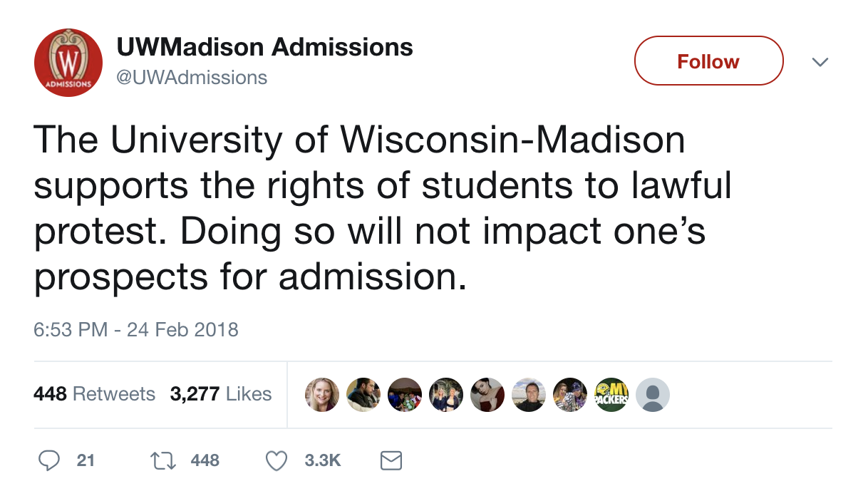
Task: View the list of 448 Retweets
Action: coord(94,394)
